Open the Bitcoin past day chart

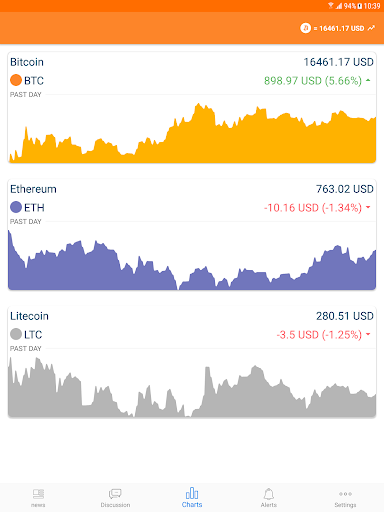(x=192, y=133)
